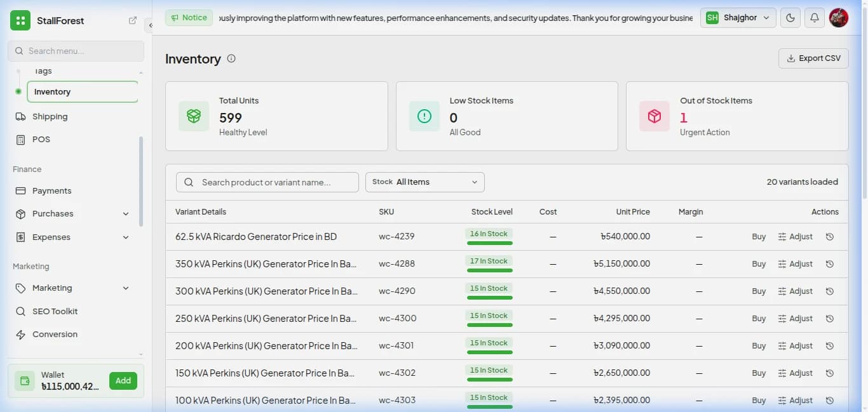Click the Notice badge
The image size is (868, 412).
coord(189,18)
